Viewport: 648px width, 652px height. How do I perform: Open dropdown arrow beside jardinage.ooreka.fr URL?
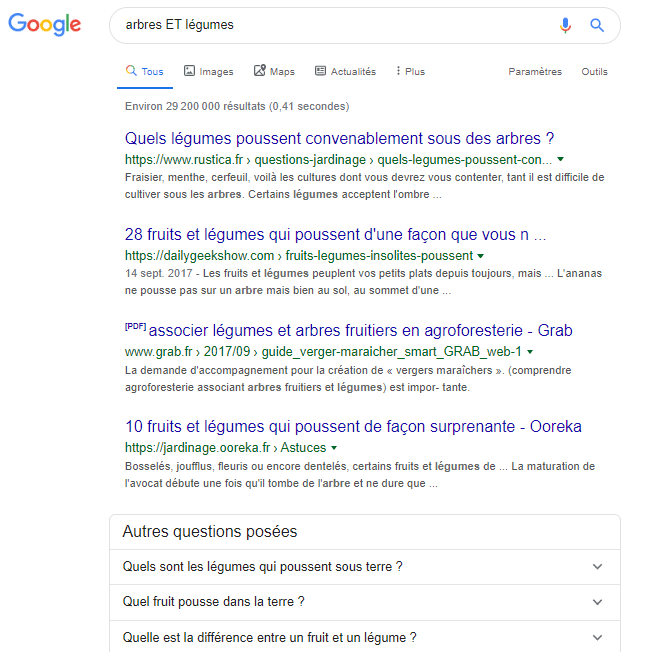pos(334,448)
